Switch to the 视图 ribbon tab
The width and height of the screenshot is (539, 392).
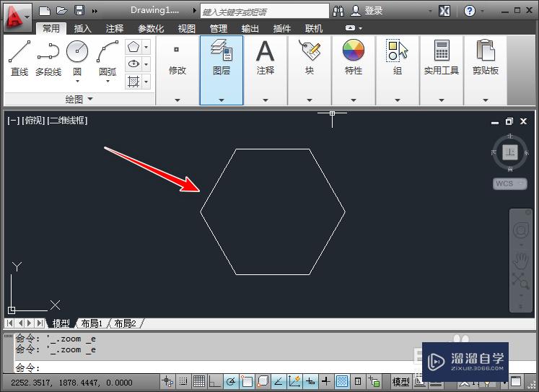(187, 29)
